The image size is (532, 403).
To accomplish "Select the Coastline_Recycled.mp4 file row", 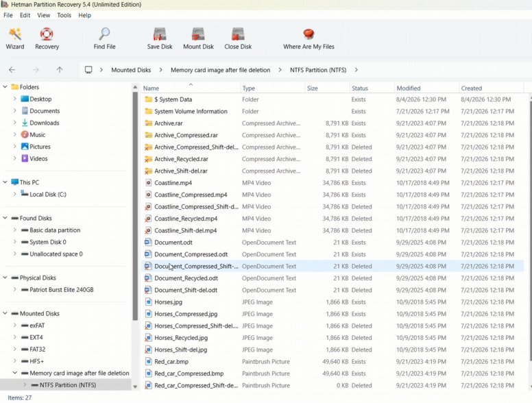I will click(x=332, y=219).
